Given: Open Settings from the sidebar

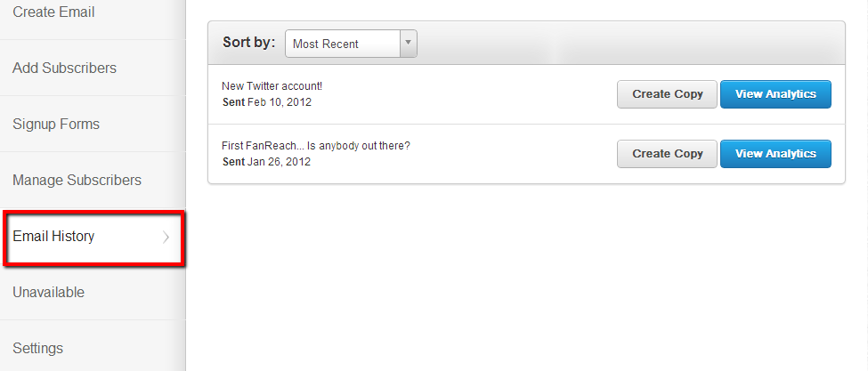Looking at the screenshot, I should (37, 349).
